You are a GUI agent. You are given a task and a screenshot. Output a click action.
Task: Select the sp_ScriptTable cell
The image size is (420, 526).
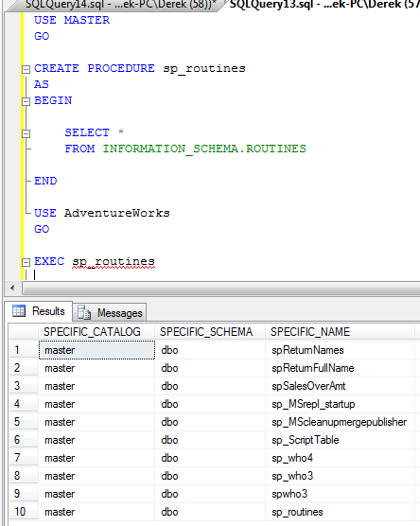(340, 440)
